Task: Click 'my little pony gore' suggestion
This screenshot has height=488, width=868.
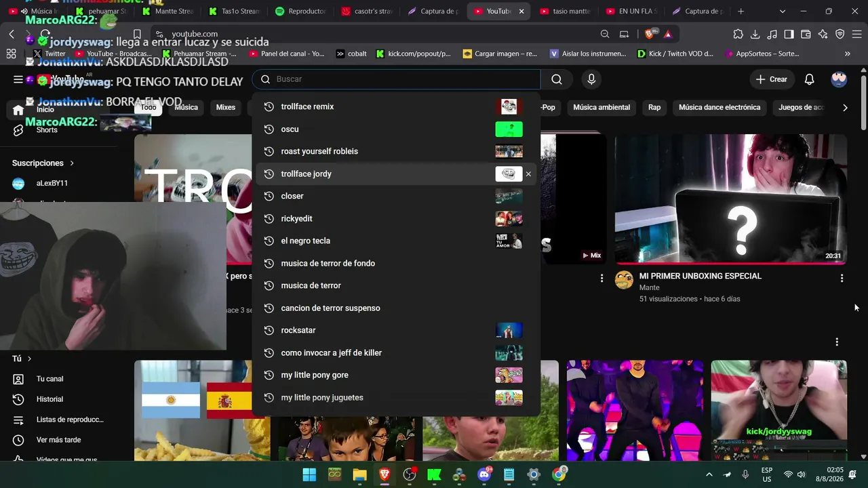Action: [x=396, y=375]
